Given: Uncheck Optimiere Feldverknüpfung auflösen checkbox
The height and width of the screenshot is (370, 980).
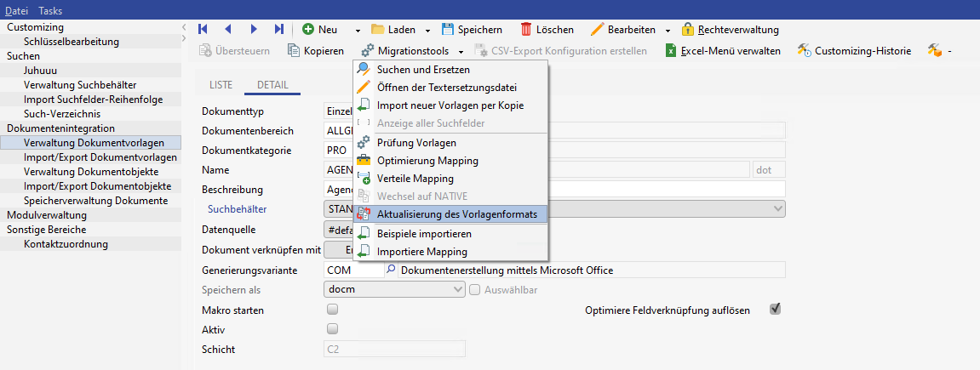Looking at the screenshot, I should coord(775,309).
